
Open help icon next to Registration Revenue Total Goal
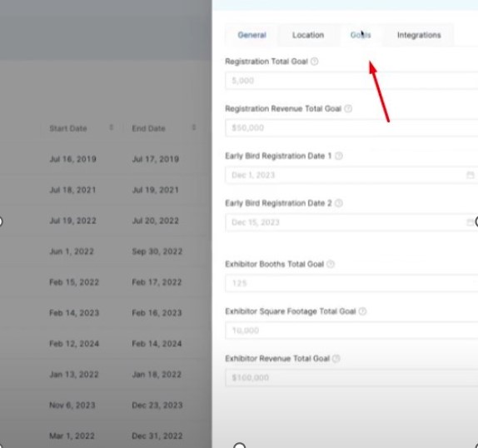click(348, 108)
